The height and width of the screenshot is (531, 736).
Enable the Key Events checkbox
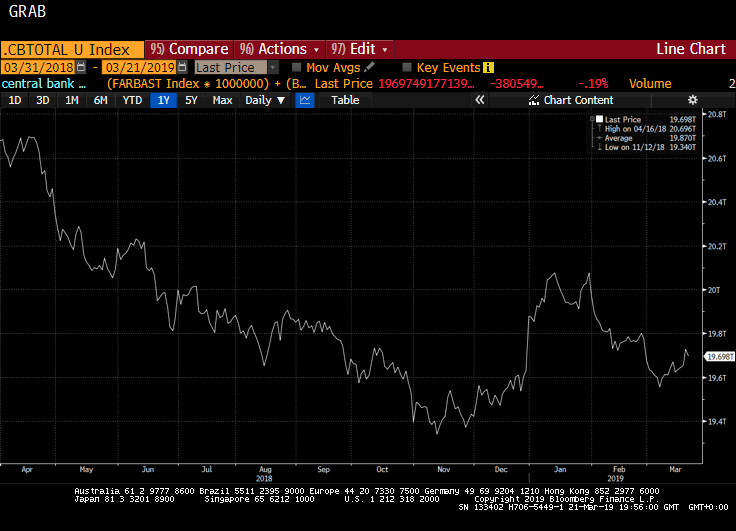click(407, 67)
